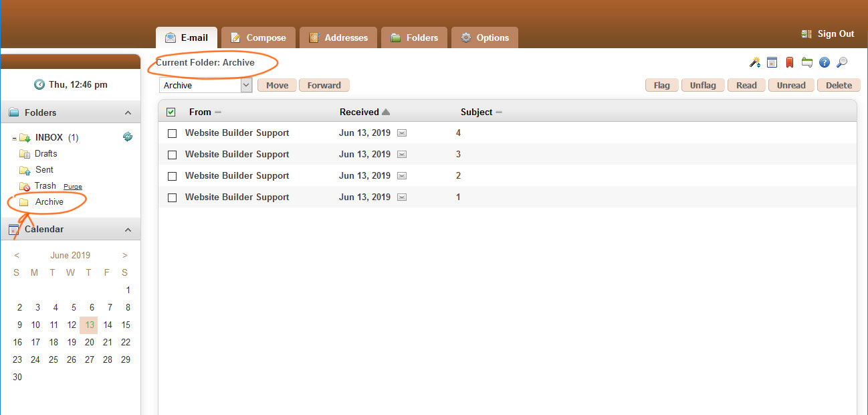Open the Sent folder

point(44,170)
